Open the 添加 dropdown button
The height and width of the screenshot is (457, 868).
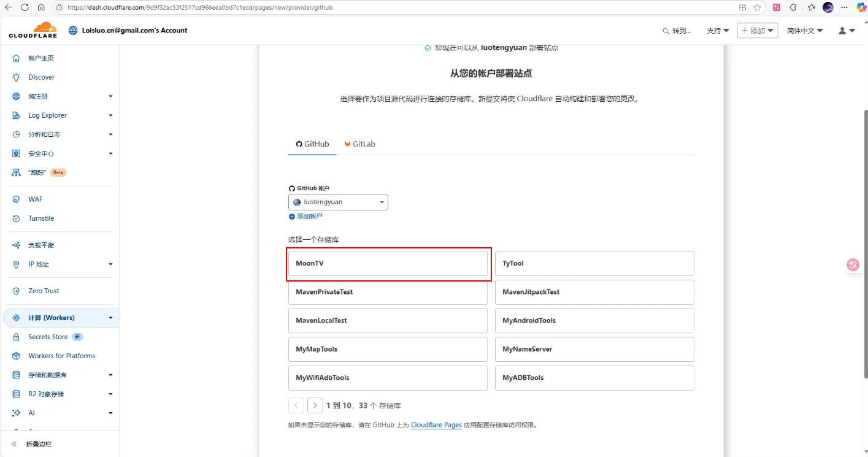[758, 31]
